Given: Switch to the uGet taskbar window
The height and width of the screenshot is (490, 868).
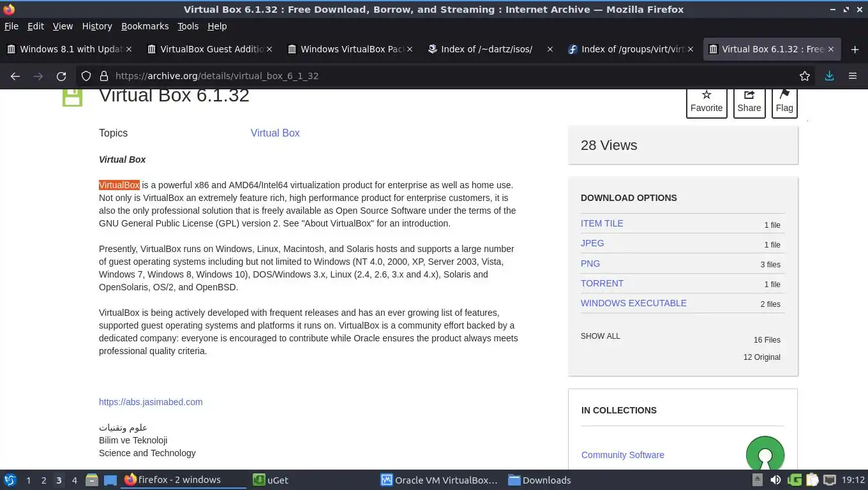Looking at the screenshot, I should pos(271,480).
